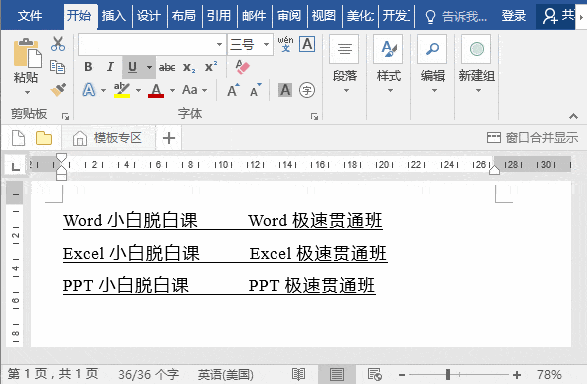Zoom out with minus button
Screen dimensions: 587x384
[402, 375]
